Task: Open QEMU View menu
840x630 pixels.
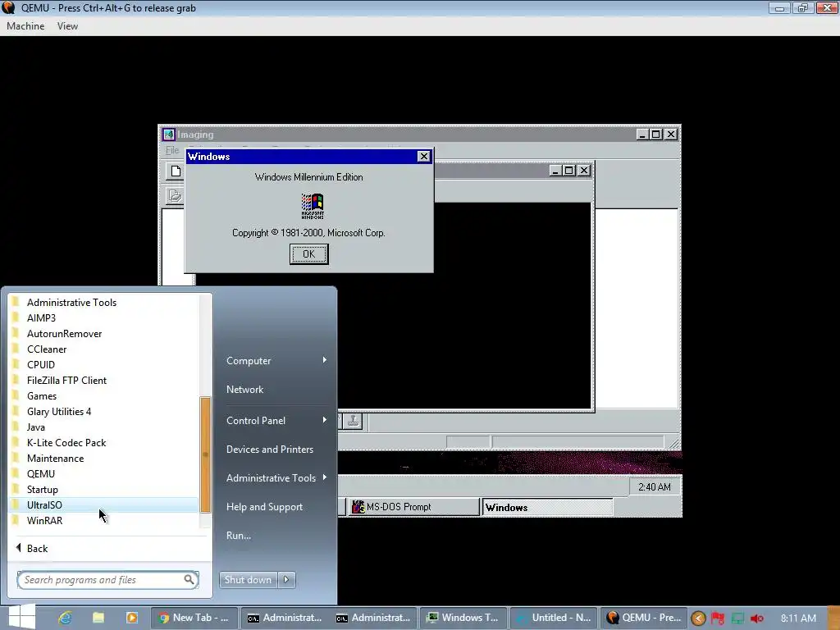Action: click(x=67, y=25)
